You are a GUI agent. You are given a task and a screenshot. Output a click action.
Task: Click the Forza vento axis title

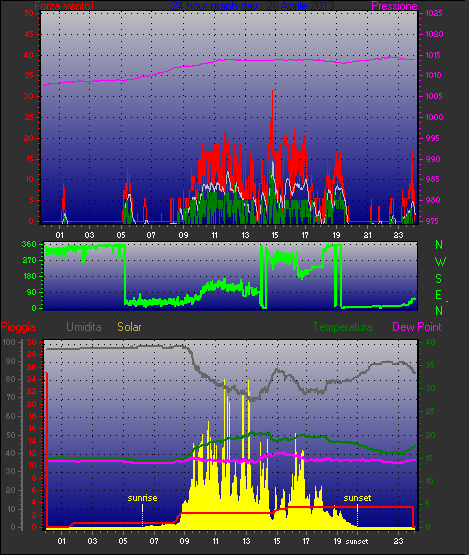coord(64,6)
